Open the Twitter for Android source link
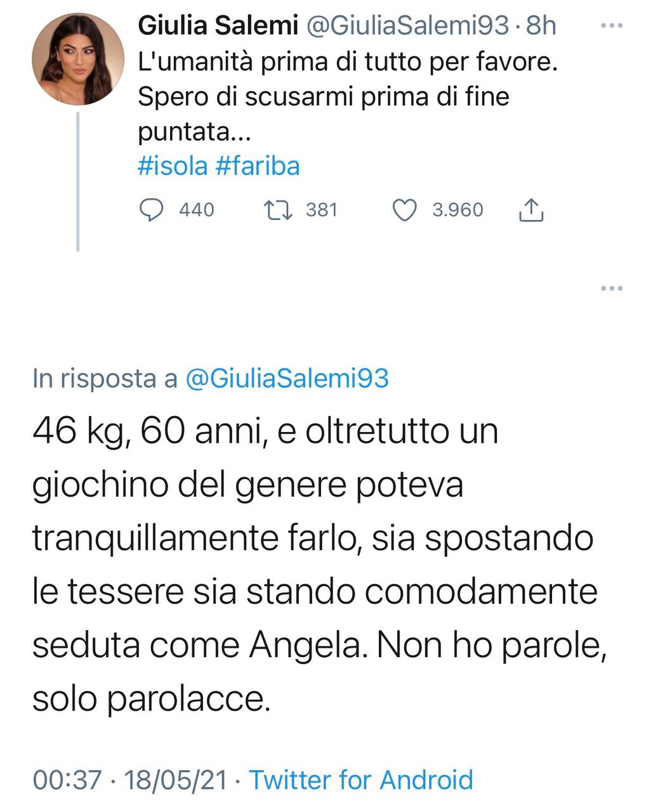The height and width of the screenshot is (812, 658). (360, 780)
